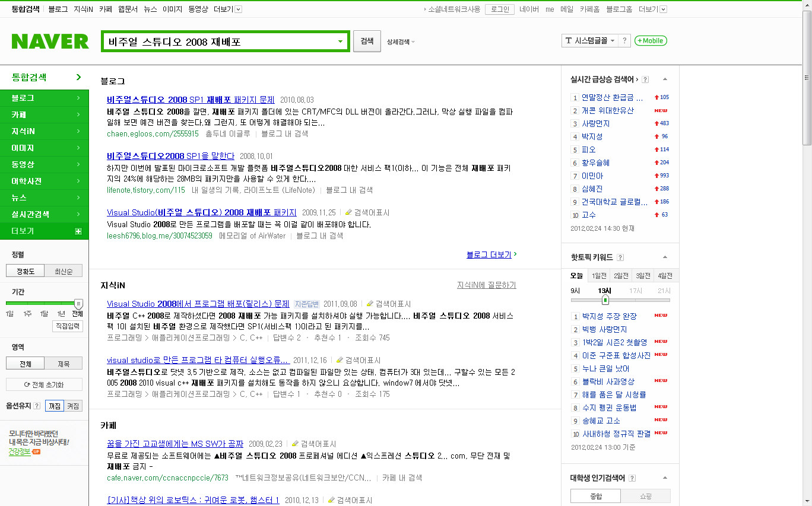Collapse the 대학생 인기검색어 panel
The image size is (812, 506).
tap(665, 478)
